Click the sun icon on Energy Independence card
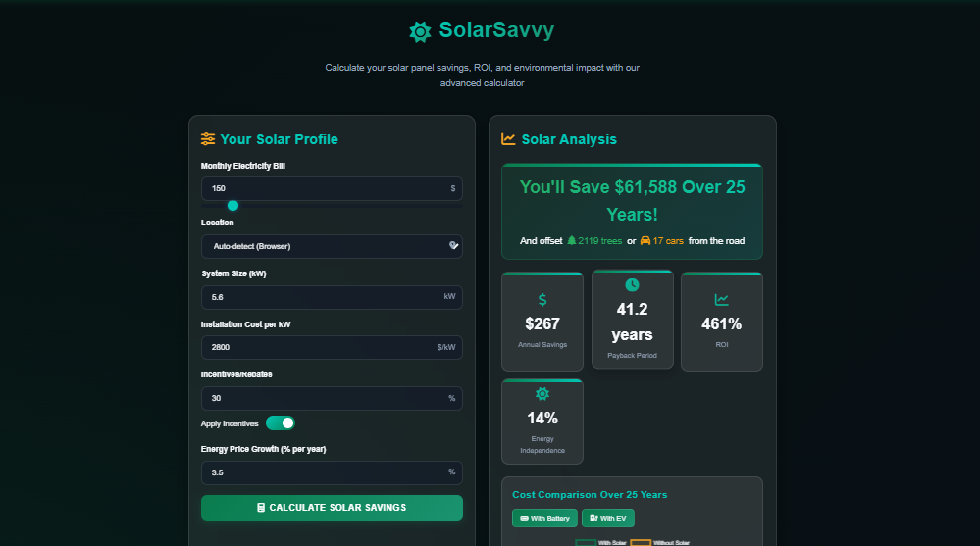980x546 pixels. pyautogui.click(x=542, y=393)
